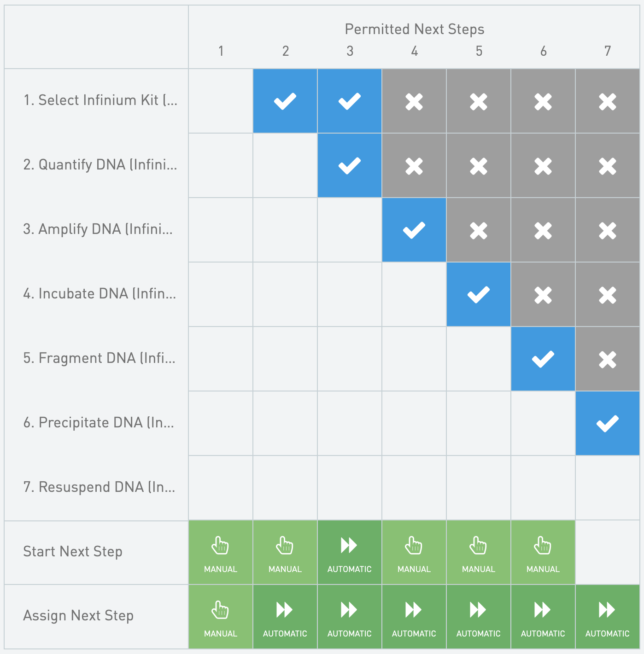Click X in Fragment DNA row, column 7
This screenshot has width=644, height=654.
point(608,359)
